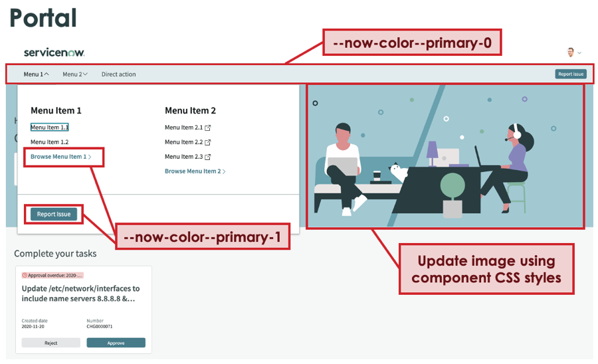Open the user avatar profile icon
The height and width of the screenshot is (364, 598).
click(571, 52)
